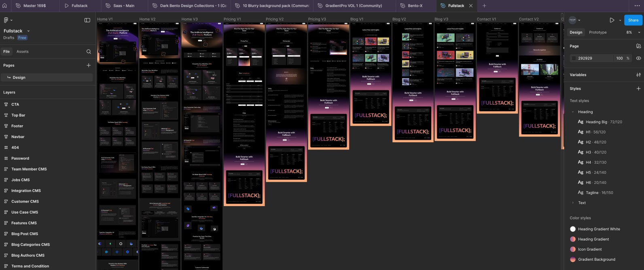Screen dimensions: 644x270
Task: Click the 292929 page color swatch
Action: click(x=573, y=58)
